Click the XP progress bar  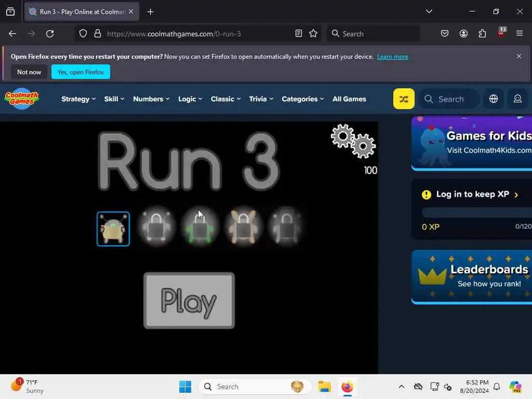click(x=477, y=212)
